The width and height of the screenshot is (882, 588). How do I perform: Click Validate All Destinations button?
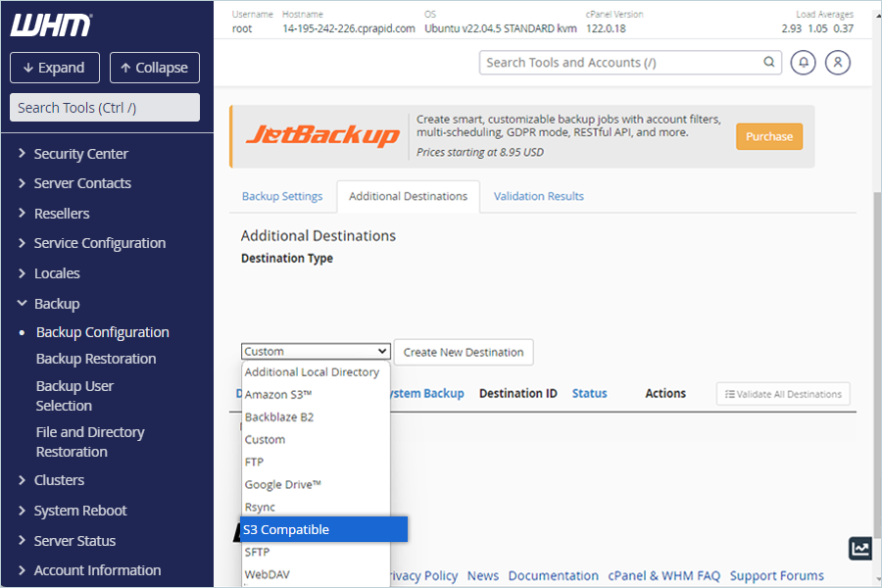(783, 394)
